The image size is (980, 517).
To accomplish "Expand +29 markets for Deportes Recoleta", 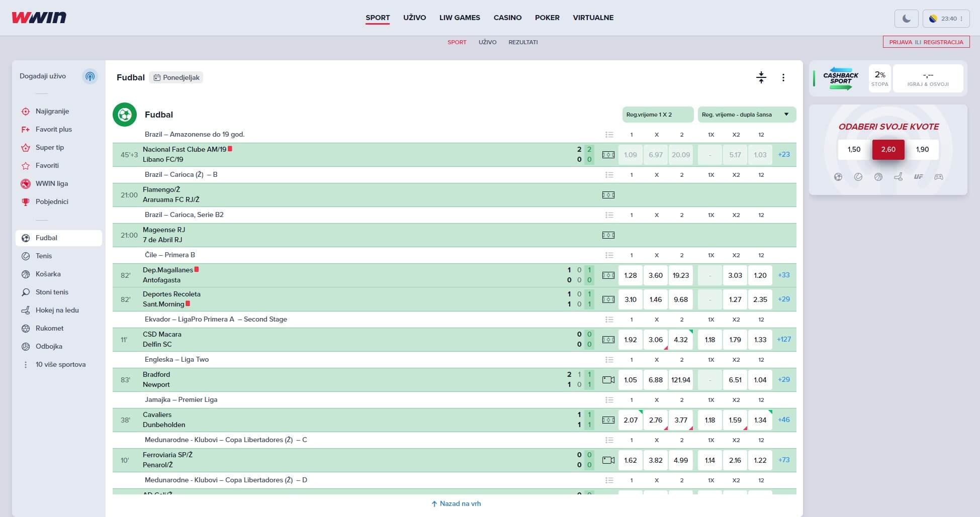I will point(784,299).
